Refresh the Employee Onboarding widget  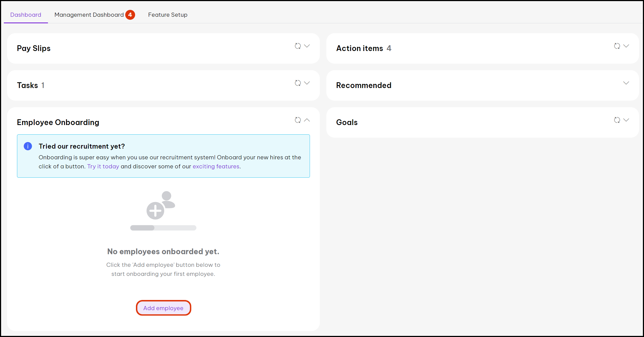click(x=298, y=120)
